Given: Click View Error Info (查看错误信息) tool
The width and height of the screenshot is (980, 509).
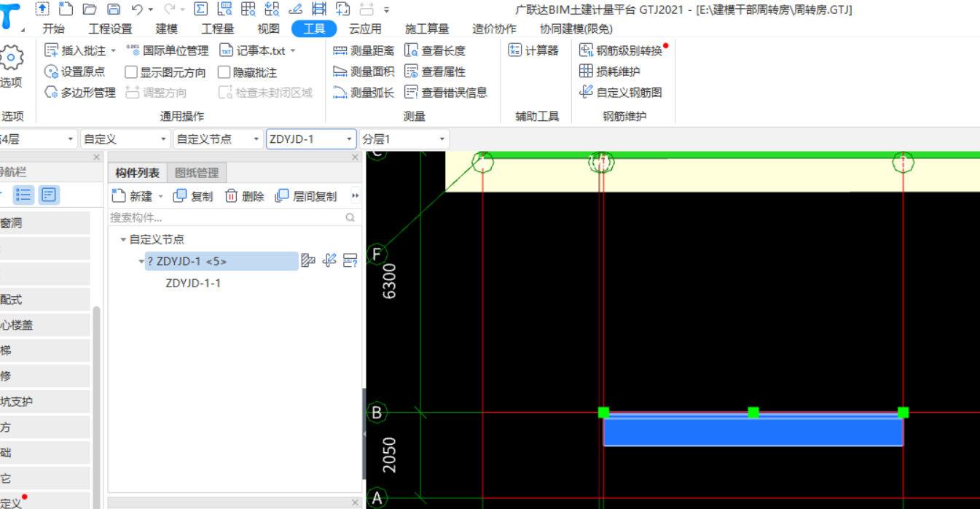Looking at the screenshot, I should pos(446,93).
